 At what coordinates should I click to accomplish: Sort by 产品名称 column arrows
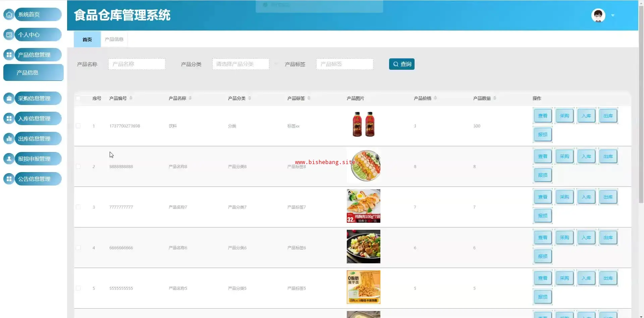coord(190,98)
